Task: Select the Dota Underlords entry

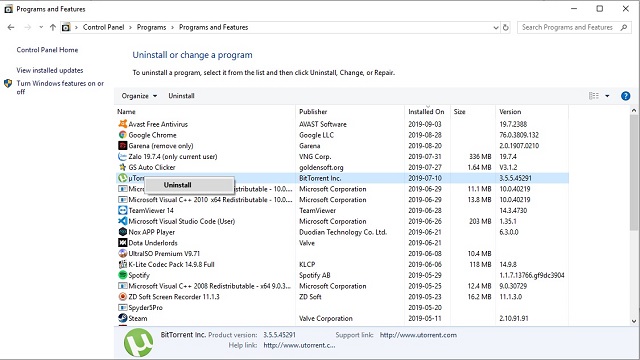Action: click(x=341, y=242)
